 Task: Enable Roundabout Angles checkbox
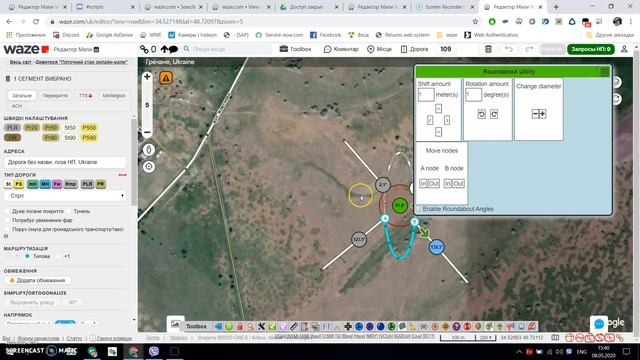pos(419,209)
